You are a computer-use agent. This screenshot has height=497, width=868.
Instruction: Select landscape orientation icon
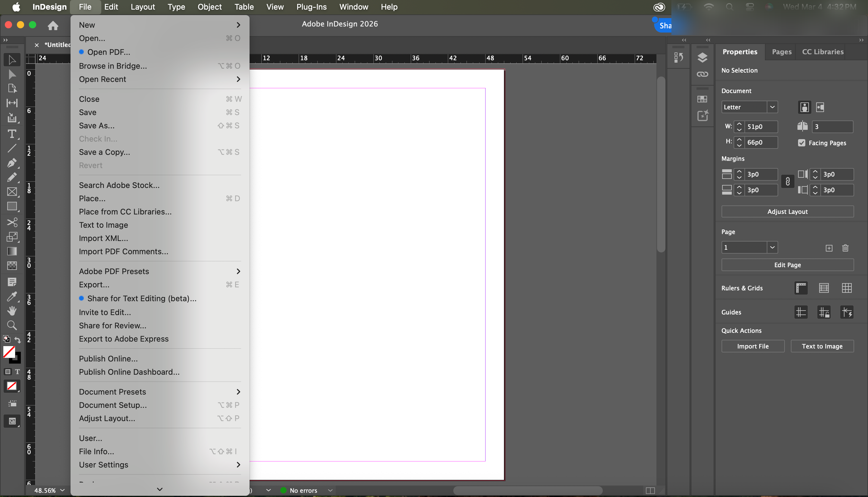(x=820, y=107)
